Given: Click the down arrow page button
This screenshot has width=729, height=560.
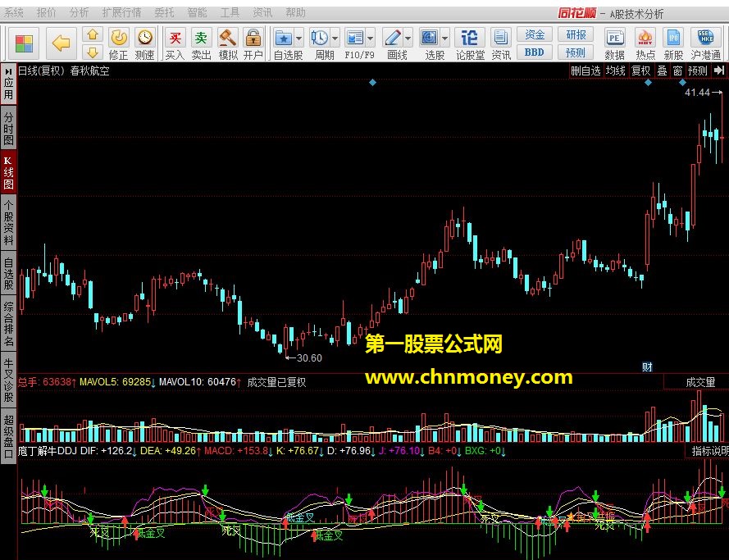Looking at the screenshot, I should 93,52.
